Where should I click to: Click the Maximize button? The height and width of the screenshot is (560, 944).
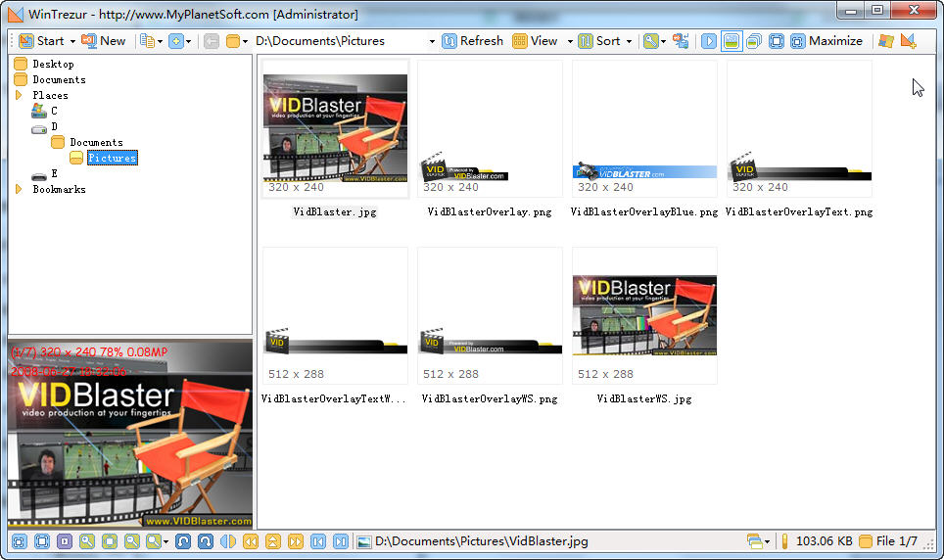826,41
